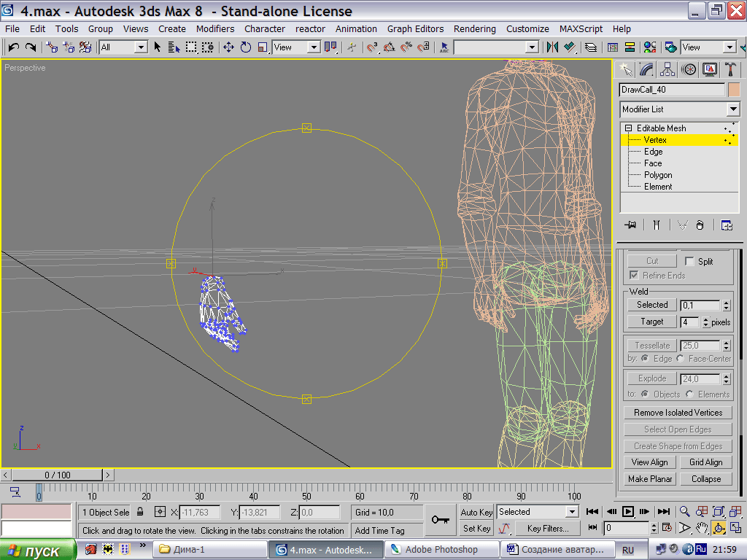
Task: Click the Zoom magnifier viewport control
Action: 684,511
